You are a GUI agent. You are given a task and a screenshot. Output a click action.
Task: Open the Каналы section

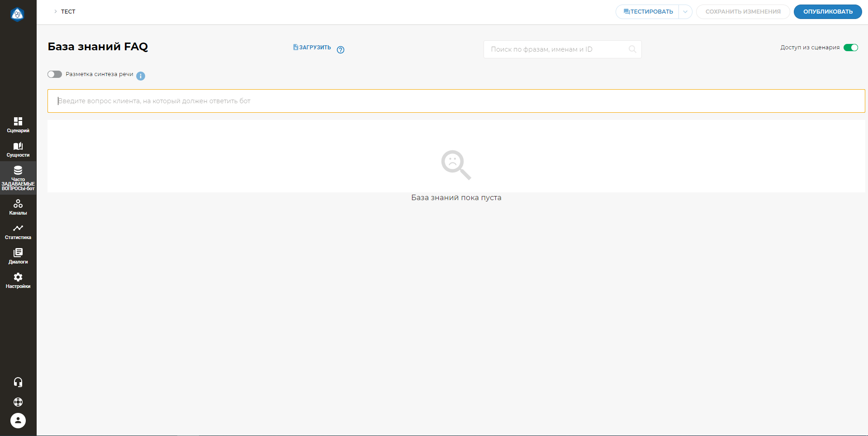[x=18, y=207]
